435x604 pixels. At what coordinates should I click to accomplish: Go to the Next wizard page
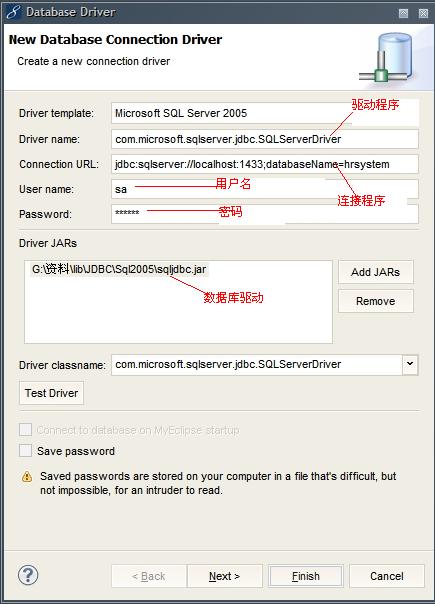tap(225, 576)
